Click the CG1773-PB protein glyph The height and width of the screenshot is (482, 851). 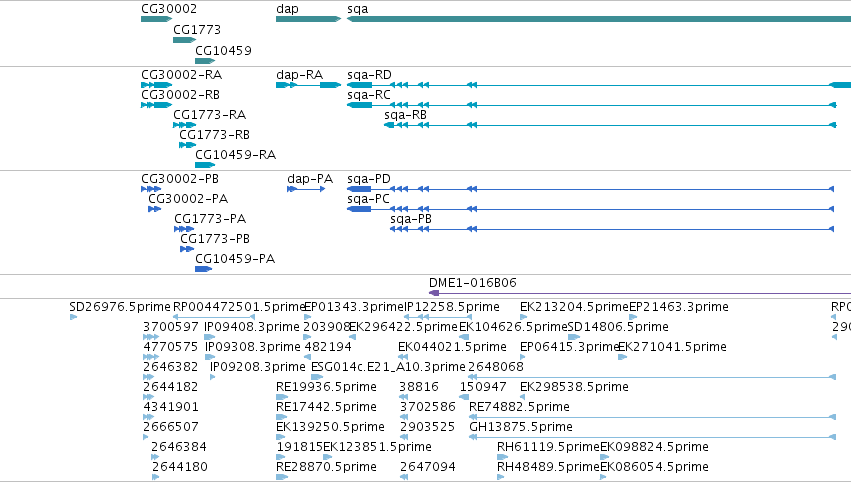(x=187, y=250)
